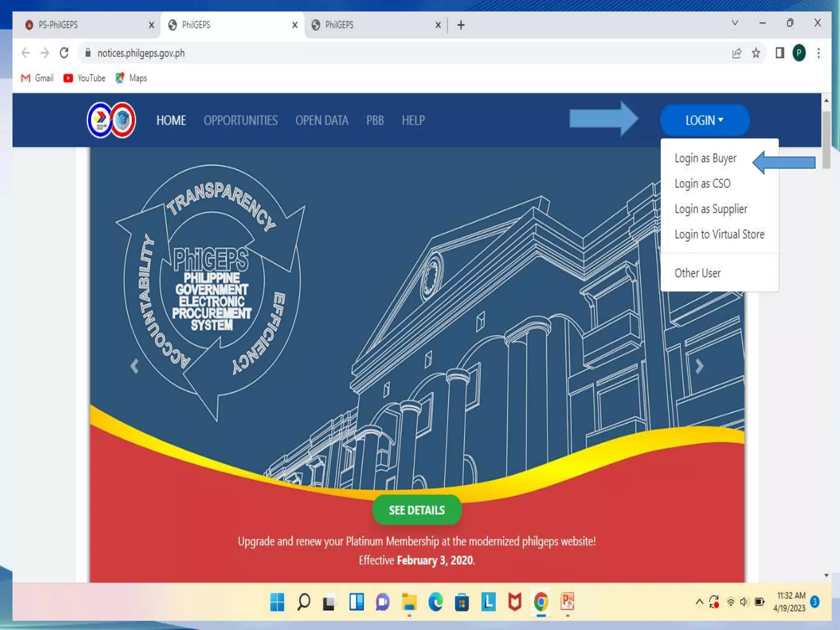Bookmark this page with star icon

pos(756,53)
